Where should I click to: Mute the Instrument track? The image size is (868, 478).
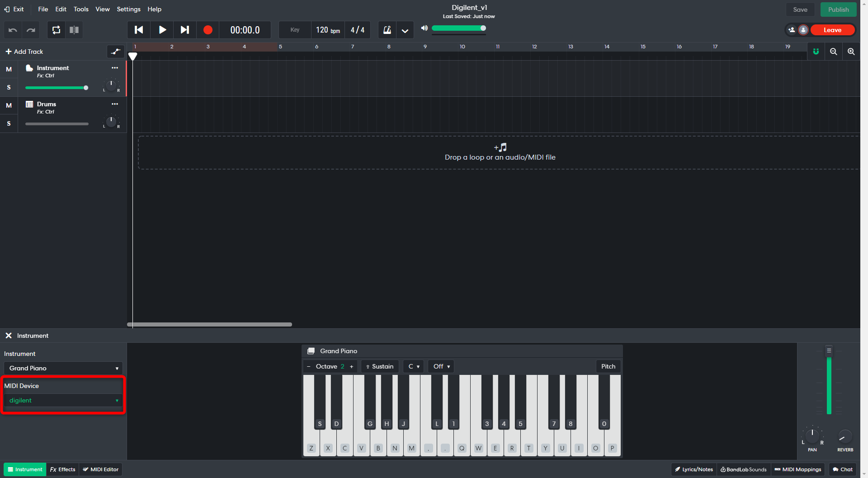tap(9, 69)
